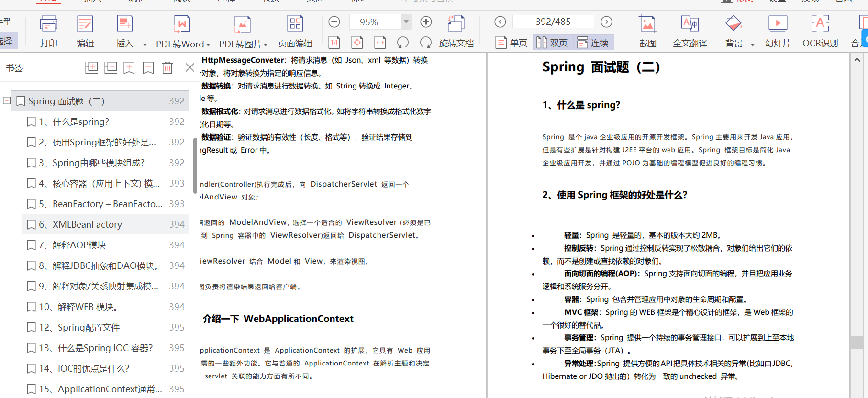Go to the previous page
Screen dimensions: 868x398
coord(500,22)
